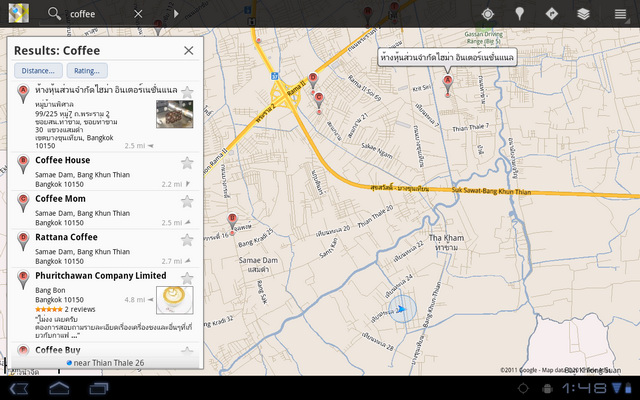Select map pin C on the map
The height and width of the screenshot is (400, 640).
tap(319, 102)
